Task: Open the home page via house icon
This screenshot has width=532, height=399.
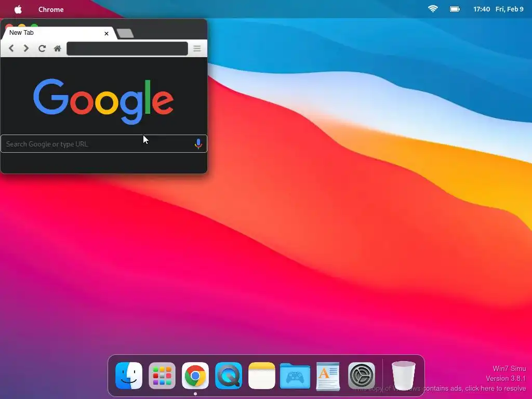Action: 57,48
